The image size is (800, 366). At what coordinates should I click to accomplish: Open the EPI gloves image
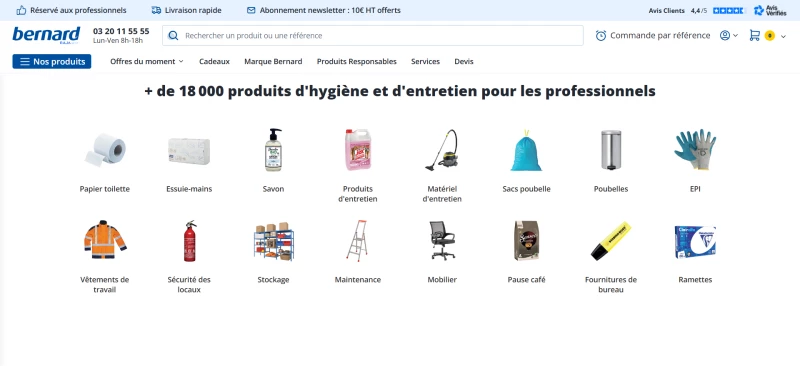coord(695,149)
